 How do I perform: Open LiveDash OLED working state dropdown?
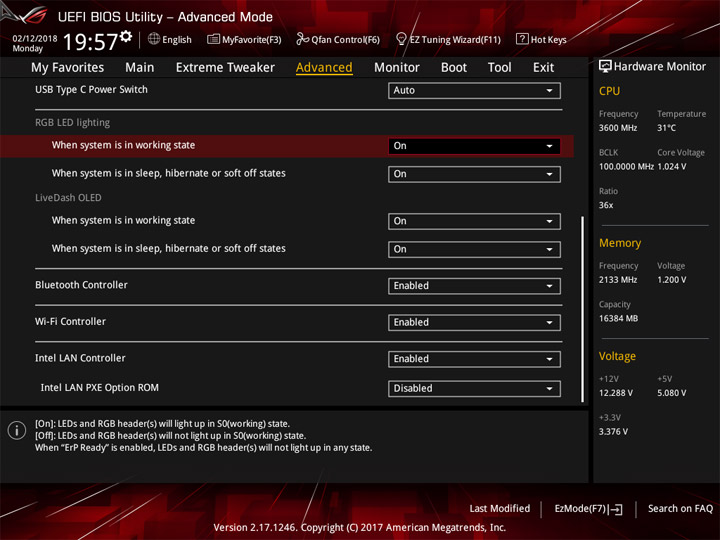[474, 221]
